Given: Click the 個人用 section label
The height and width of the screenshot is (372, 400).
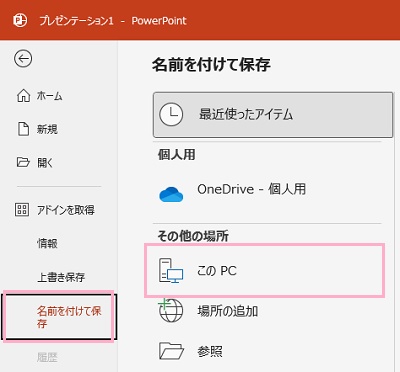Looking at the screenshot, I should 177,155.
